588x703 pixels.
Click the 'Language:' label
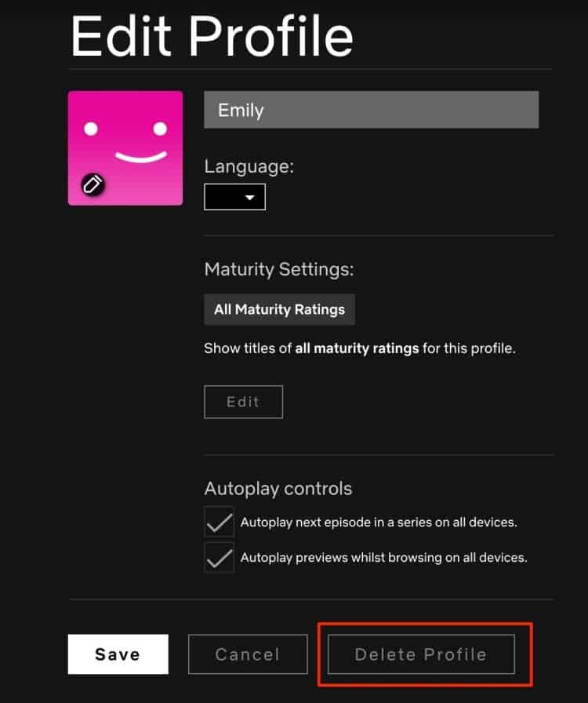coord(249,166)
